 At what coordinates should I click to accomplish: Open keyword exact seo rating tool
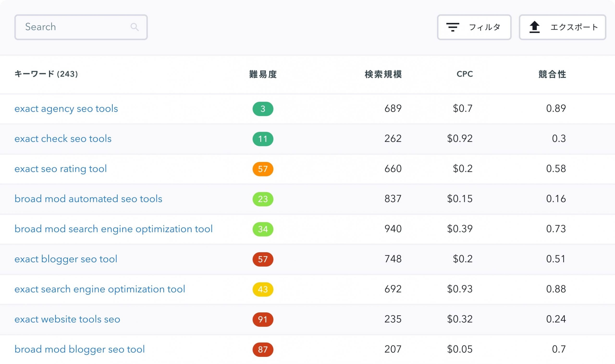pos(61,169)
